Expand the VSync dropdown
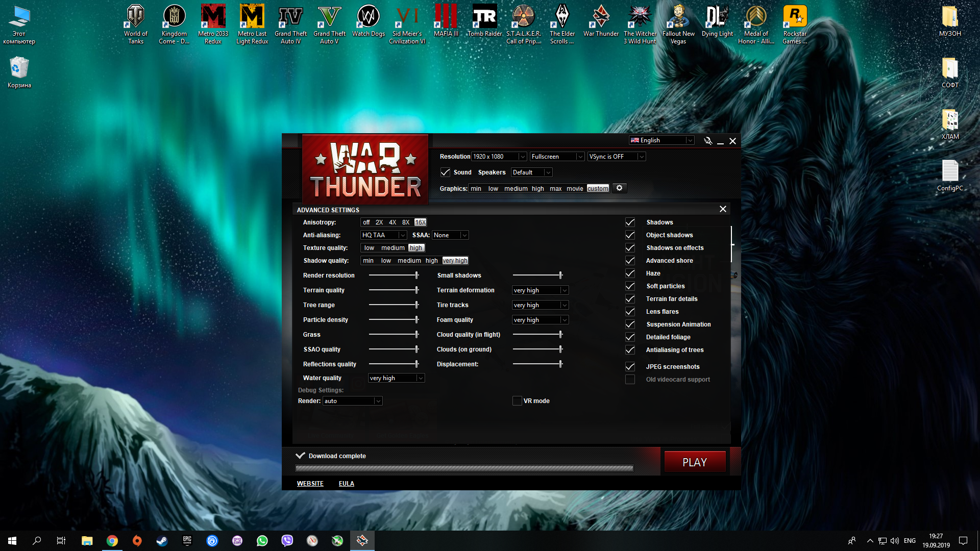 point(617,157)
